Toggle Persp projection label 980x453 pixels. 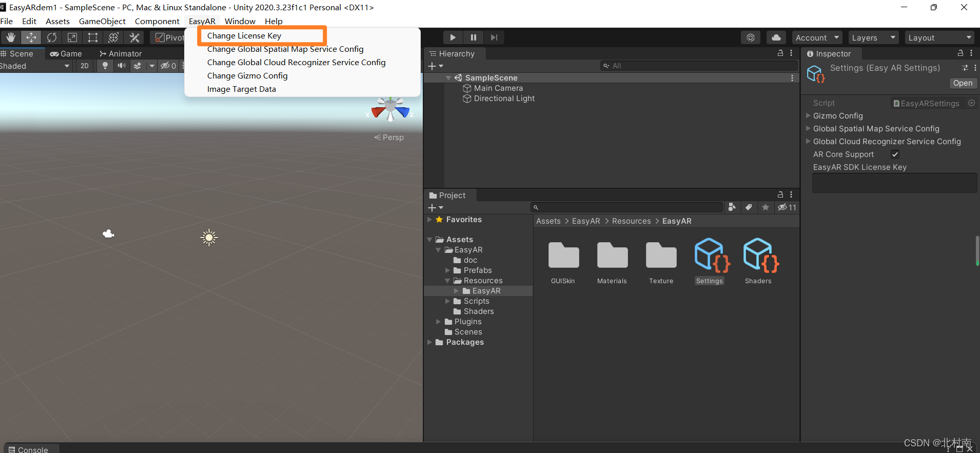pyautogui.click(x=389, y=137)
